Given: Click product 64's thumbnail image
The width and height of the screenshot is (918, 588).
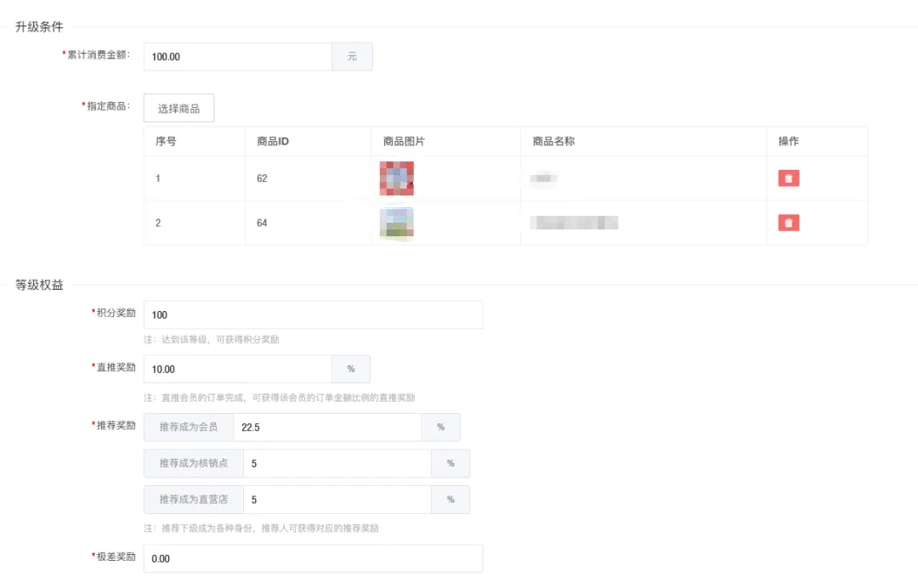Looking at the screenshot, I should tap(397, 223).
